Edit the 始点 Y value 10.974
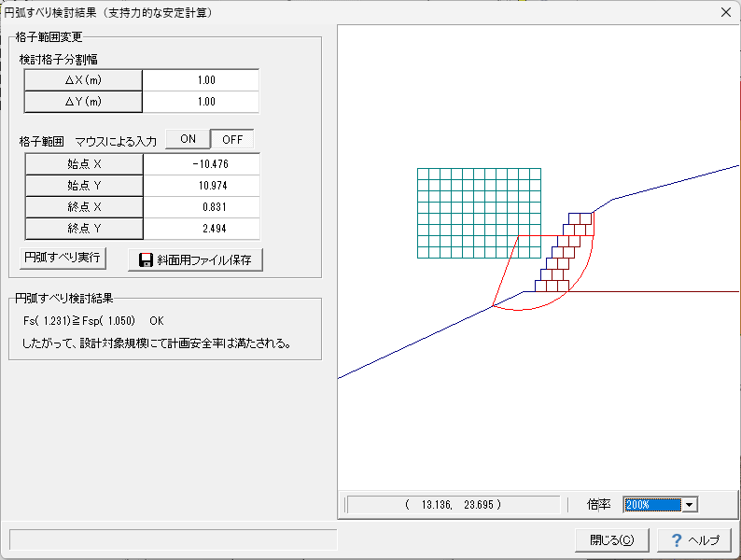This screenshot has width=741, height=560. coord(201,186)
